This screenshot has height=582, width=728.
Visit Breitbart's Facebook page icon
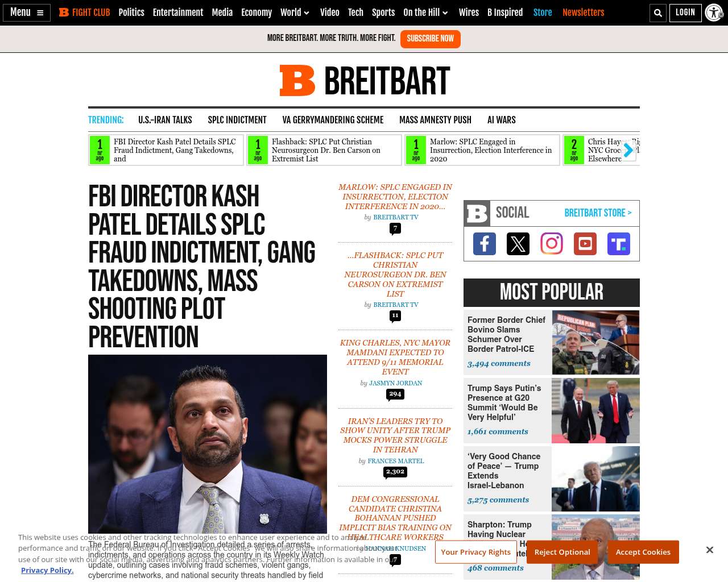[x=485, y=244]
